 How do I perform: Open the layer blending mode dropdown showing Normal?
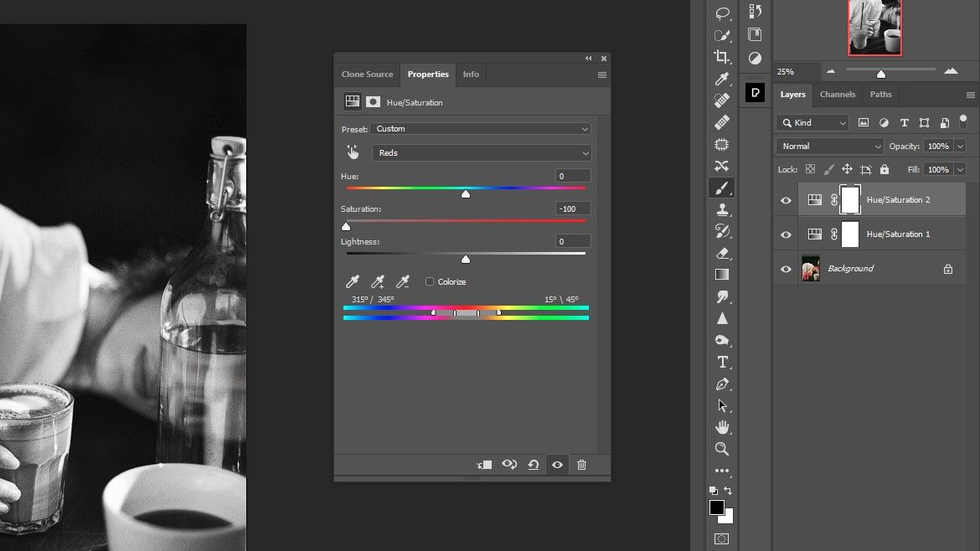(828, 146)
